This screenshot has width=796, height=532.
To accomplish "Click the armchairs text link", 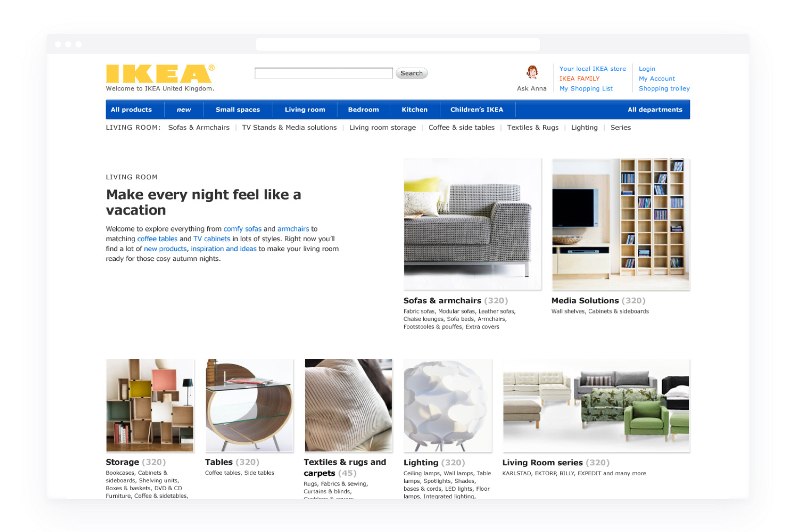I will coord(293,229).
